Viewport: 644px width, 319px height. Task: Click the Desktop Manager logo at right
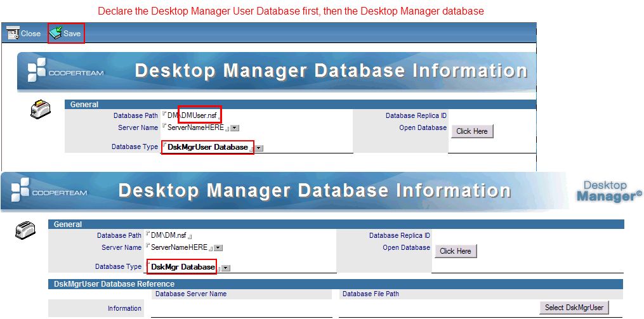(x=609, y=191)
